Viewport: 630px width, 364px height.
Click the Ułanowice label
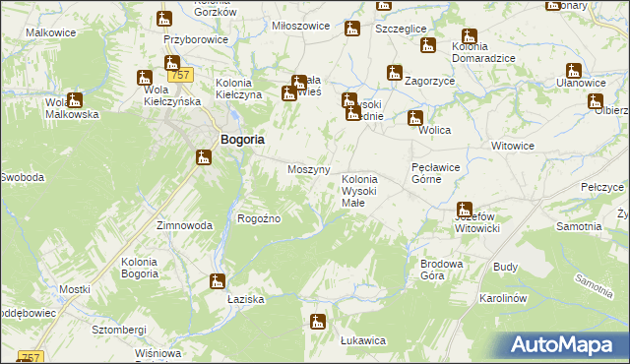coord(581,83)
